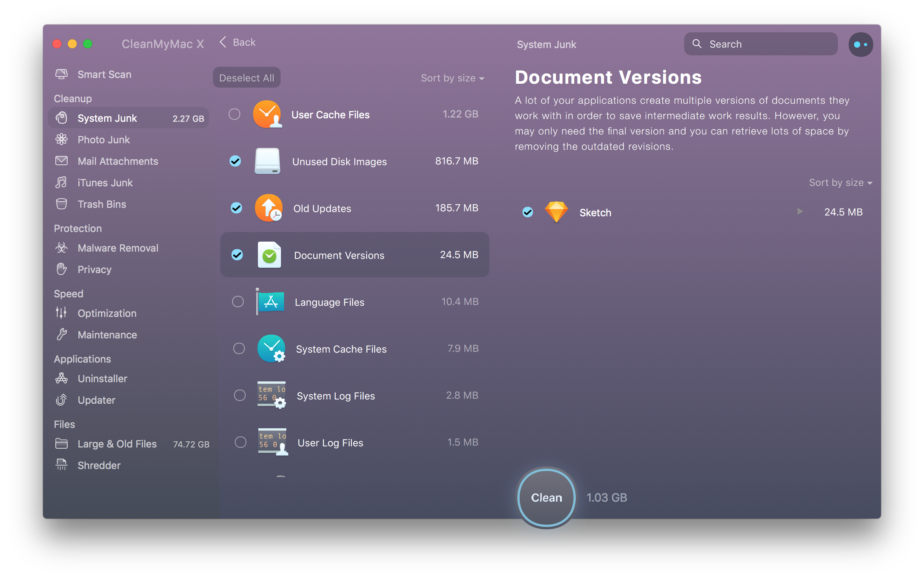Screen dimensions: 924x580
Task: Click the Sketch label in details
Action: (595, 212)
